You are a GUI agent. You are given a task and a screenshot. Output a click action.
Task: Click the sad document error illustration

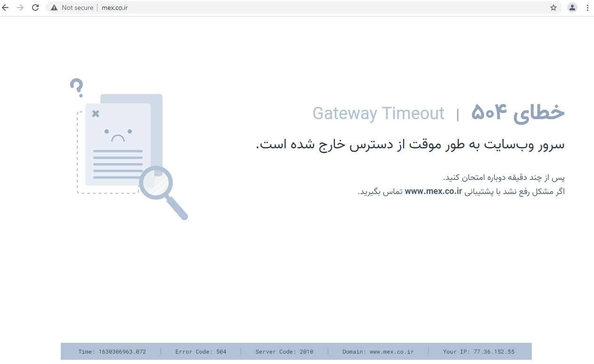pos(118,146)
